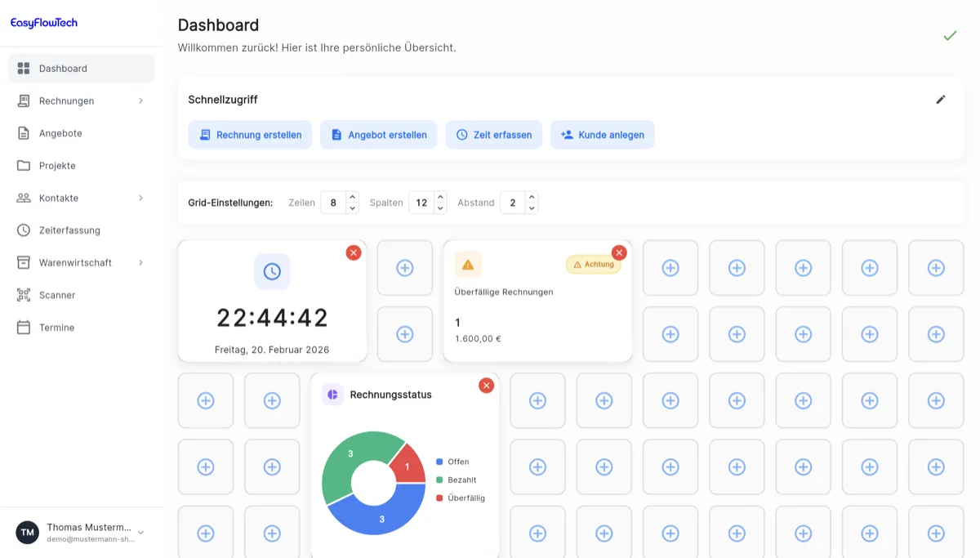The height and width of the screenshot is (558, 980).
Task: Close the Rechnungsstatus chart widget
Action: tap(486, 385)
